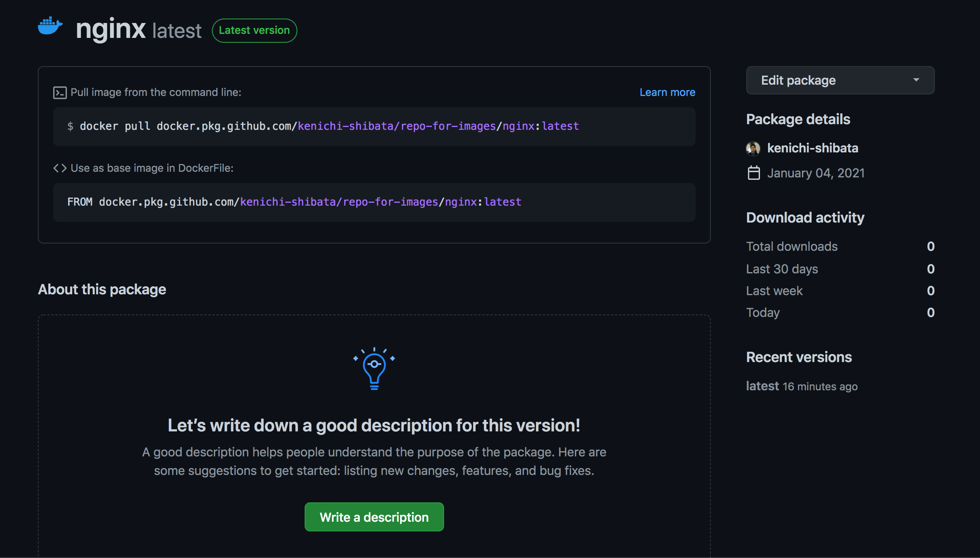
Task: Click the Latest version badge
Action: [x=254, y=30]
